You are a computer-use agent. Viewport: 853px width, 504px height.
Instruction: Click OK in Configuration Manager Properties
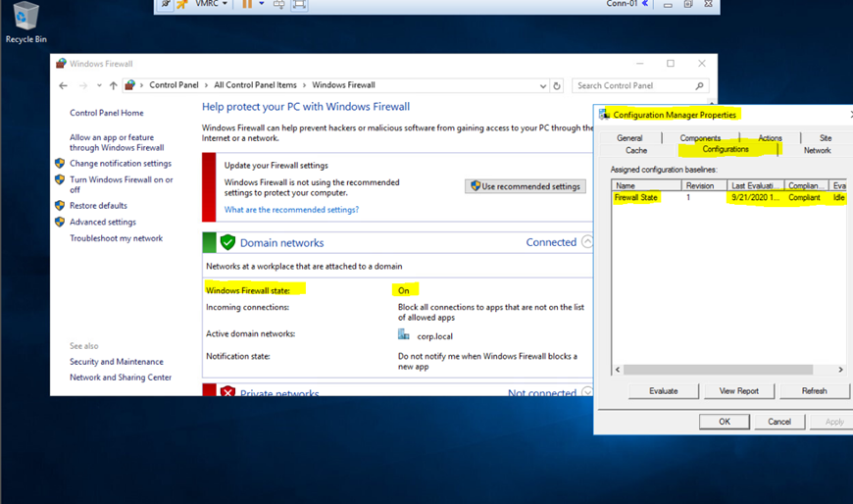[x=725, y=422]
